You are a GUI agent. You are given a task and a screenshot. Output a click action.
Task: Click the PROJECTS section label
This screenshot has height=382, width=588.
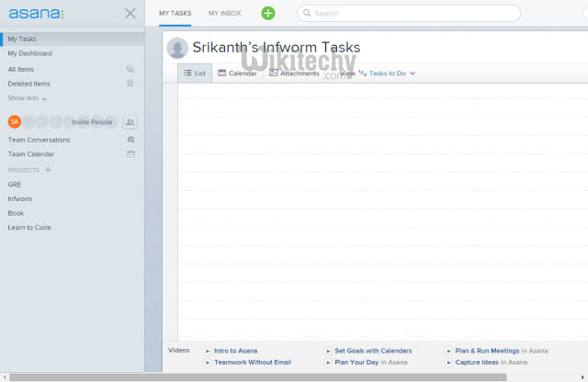(24, 170)
